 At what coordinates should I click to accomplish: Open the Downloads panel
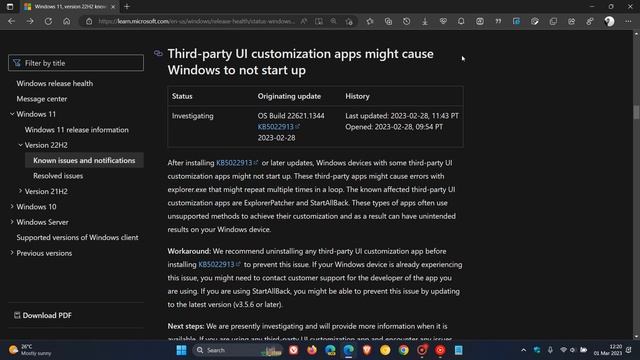tap(425, 21)
